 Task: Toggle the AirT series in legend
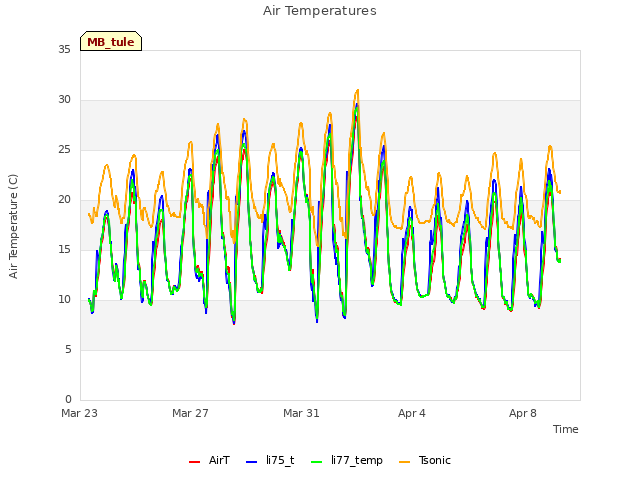tap(209, 460)
